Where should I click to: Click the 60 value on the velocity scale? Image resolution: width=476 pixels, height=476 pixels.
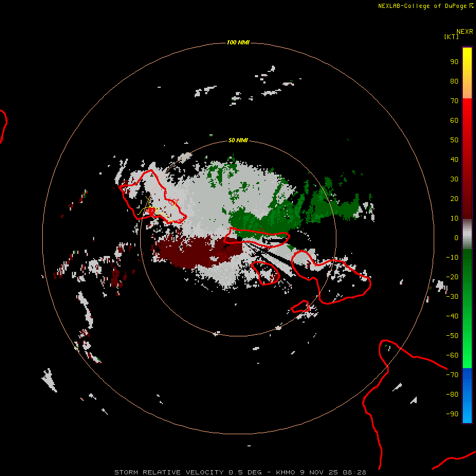coord(454,120)
